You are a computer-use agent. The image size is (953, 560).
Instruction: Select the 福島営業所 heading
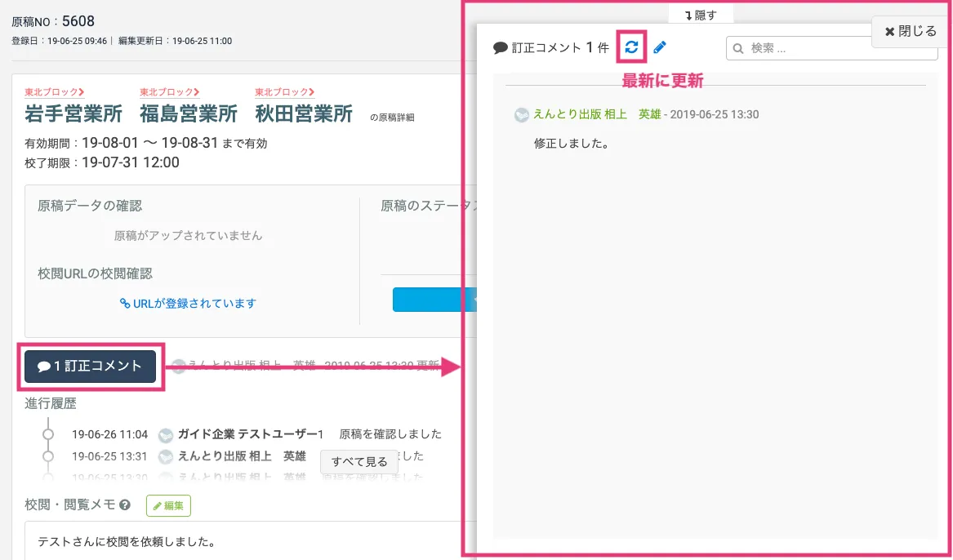pos(189,113)
